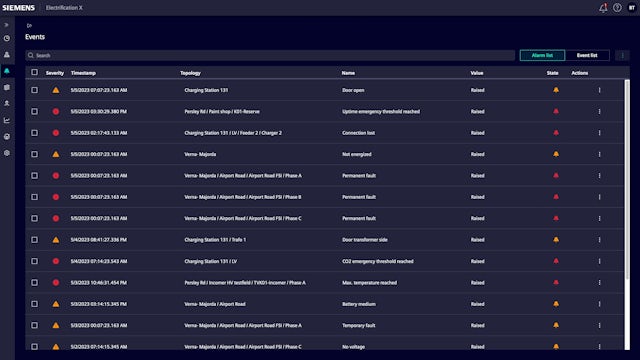Viewport: 640px width, 360px height.
Task: Click warning triangle for Door transformer side
Action: pyautogui.click(x=56, y=240)
